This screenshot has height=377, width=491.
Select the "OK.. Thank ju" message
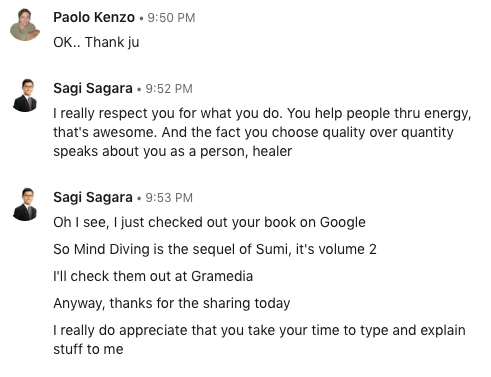96,42
